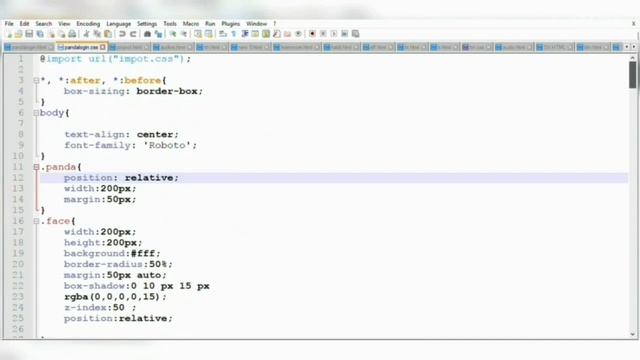This screenshot has width=640, height=360.
Task: Open the Run menu
Action: tap(210, 24)
